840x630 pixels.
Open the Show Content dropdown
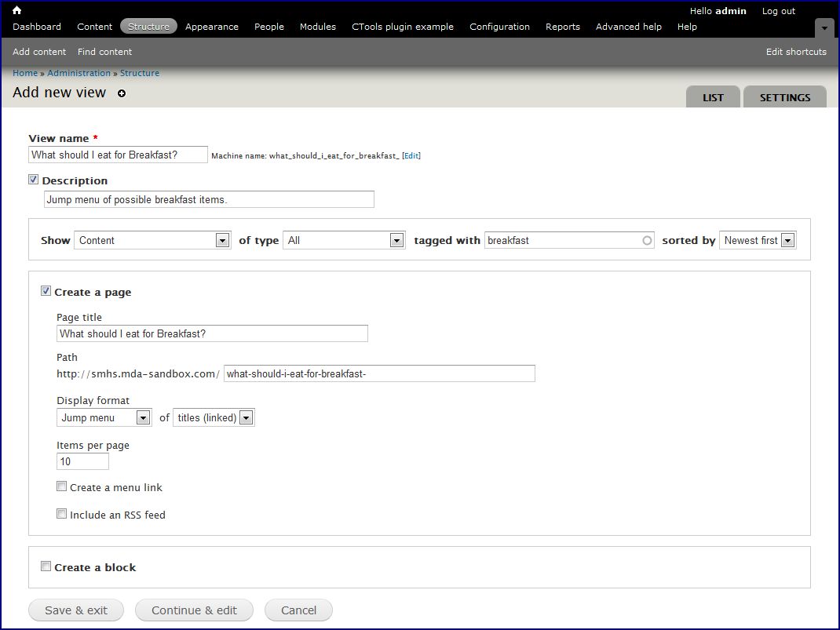(x=152, y=240)
